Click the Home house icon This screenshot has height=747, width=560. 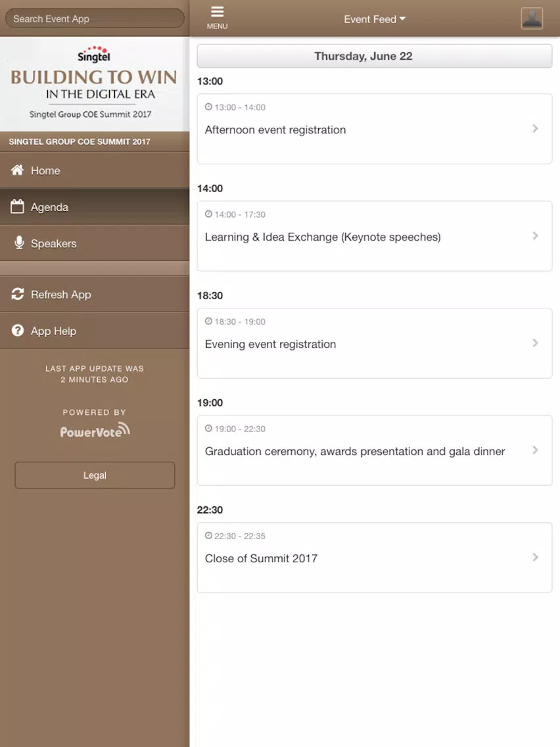click(x=18, y=170)
